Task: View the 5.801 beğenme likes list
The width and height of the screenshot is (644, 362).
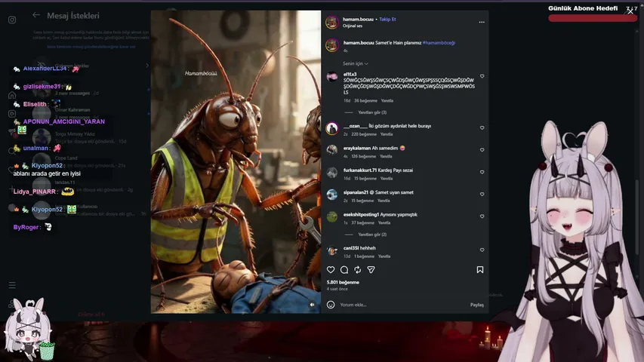Action: (x=343, y=282)
